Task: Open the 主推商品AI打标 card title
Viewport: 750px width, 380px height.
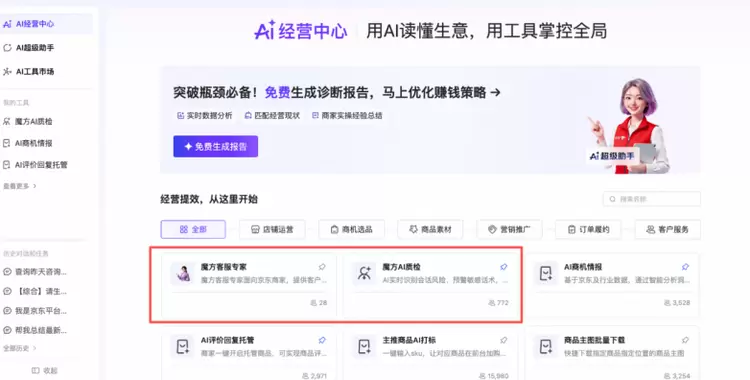Action: (x=409, y=340)
